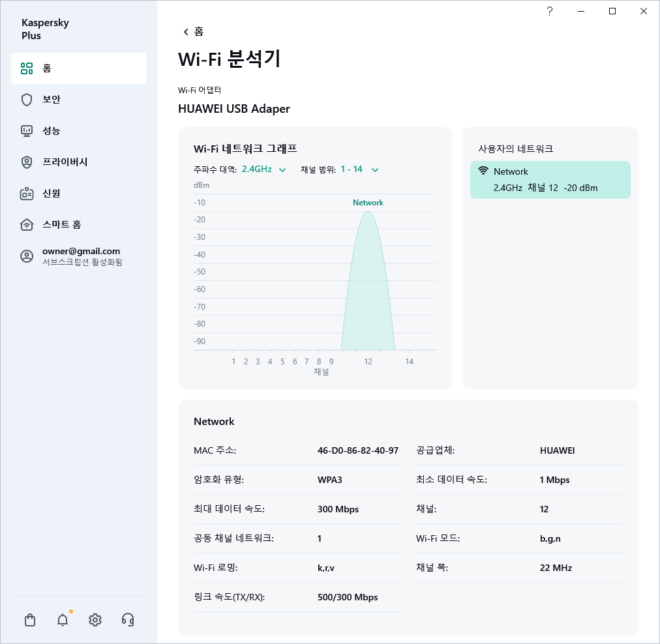
Task: Open Kaspersky settings gear
Action: [x=95, y=620]
